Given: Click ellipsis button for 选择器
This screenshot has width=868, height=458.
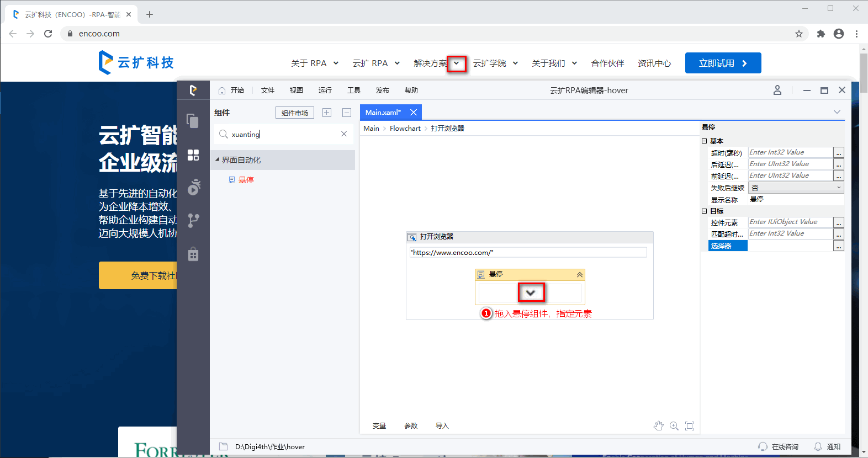Looking at the screenshot, I should point(839,246).
